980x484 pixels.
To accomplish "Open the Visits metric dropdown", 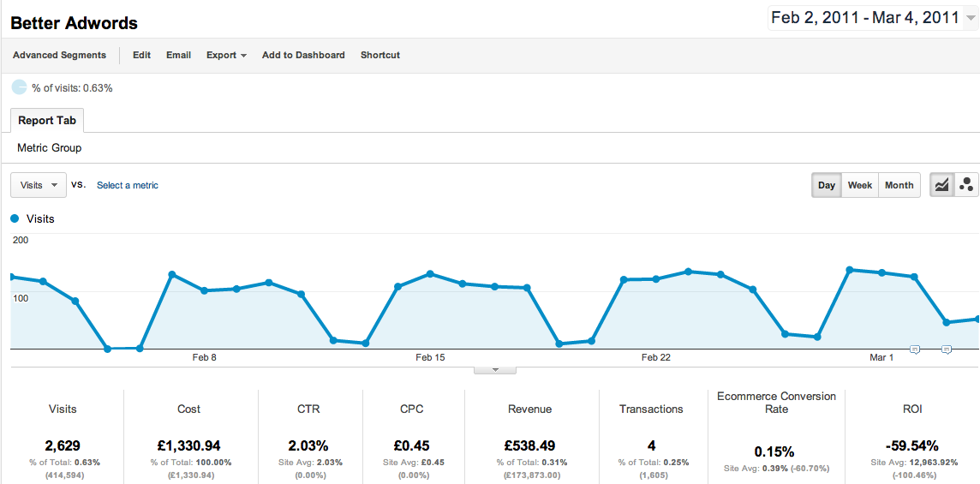I will tap(39, 185).
